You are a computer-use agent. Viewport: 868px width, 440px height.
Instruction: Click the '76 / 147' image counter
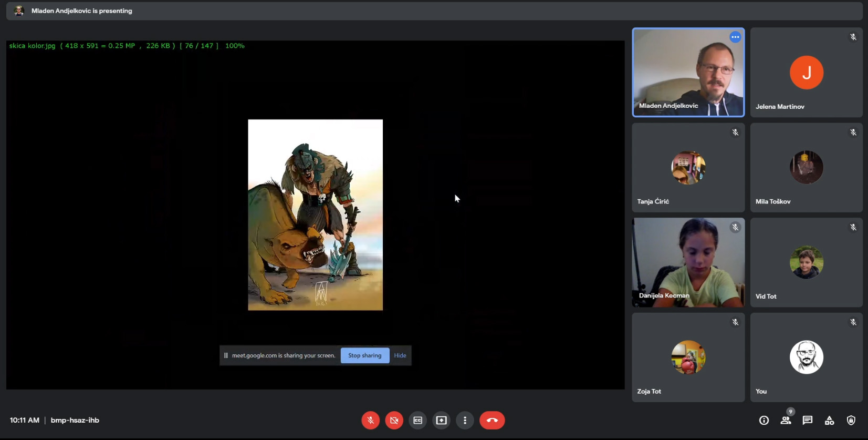pos(199,46)
